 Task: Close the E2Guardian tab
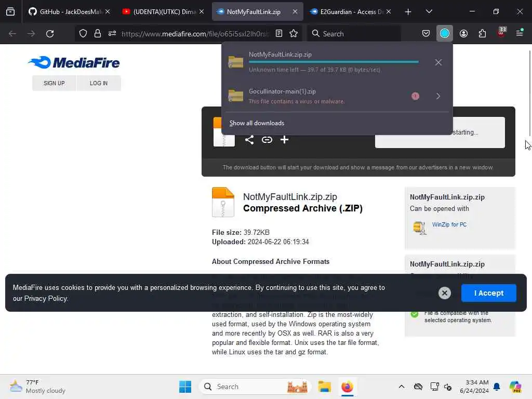click(389, 11)
